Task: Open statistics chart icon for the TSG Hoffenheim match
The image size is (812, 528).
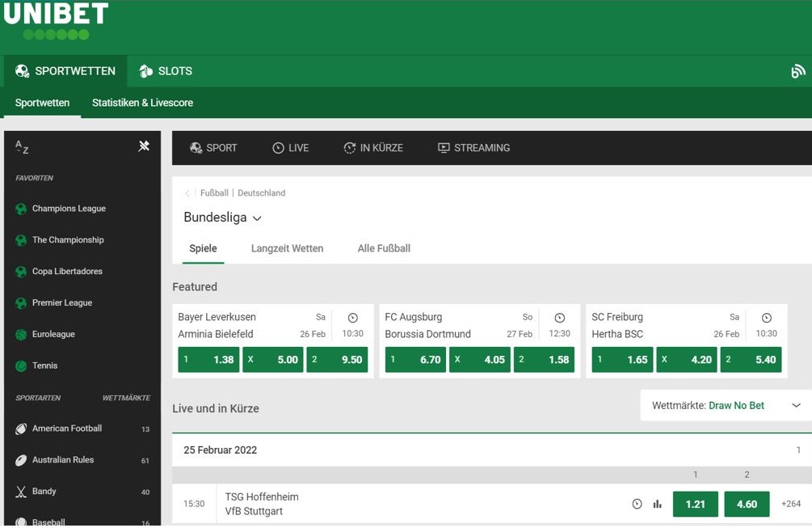Action: pyautogui.click(x=657, y=504)
